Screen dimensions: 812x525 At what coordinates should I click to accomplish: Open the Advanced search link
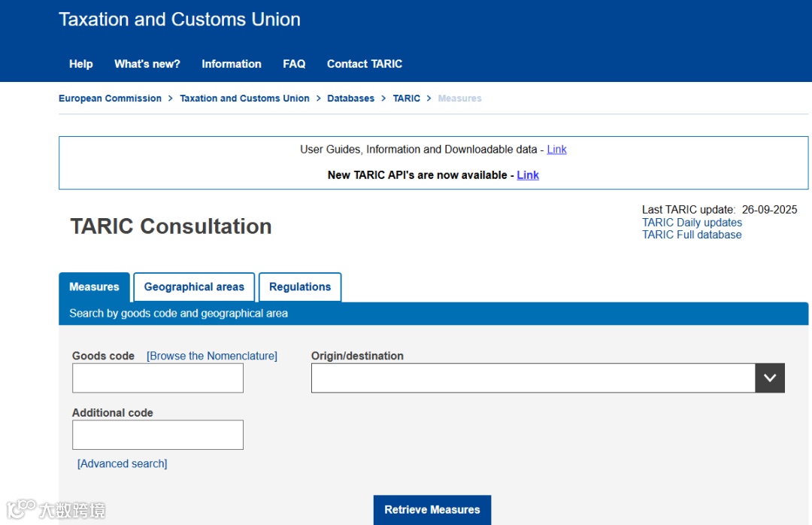pyautogui.click(x=123, y=464)
